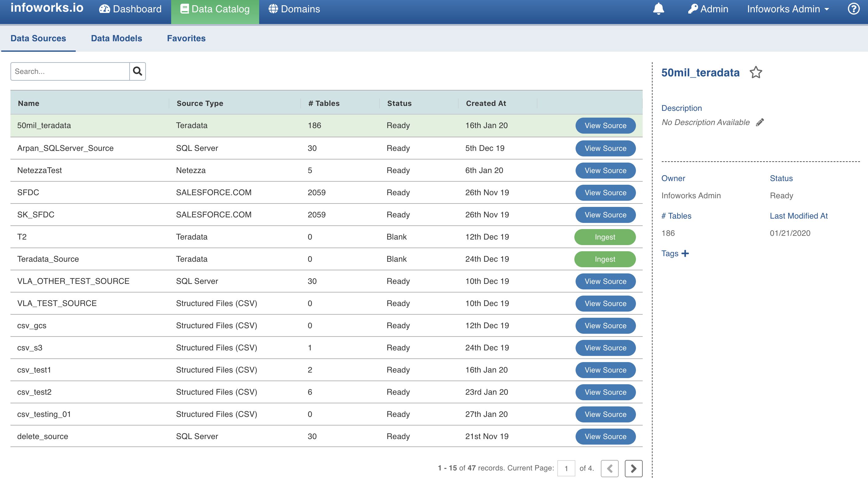Select the SK_SFDC row name

[x=36, y=215]
